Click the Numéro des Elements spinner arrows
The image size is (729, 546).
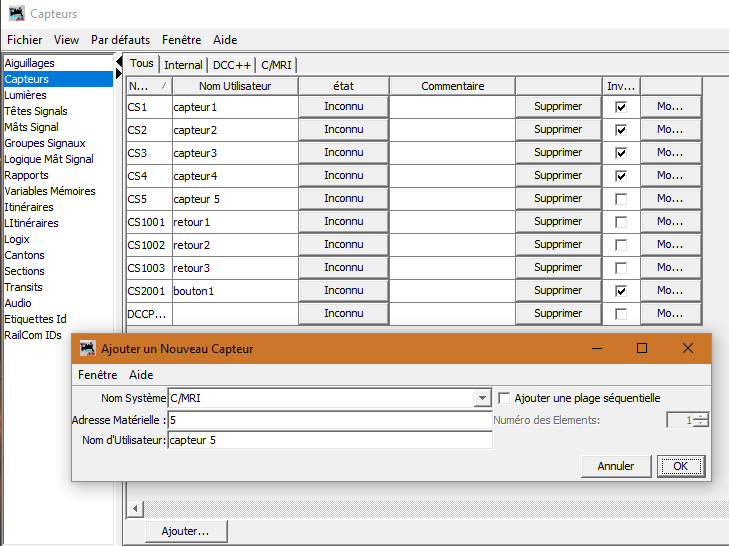(700, 420)
